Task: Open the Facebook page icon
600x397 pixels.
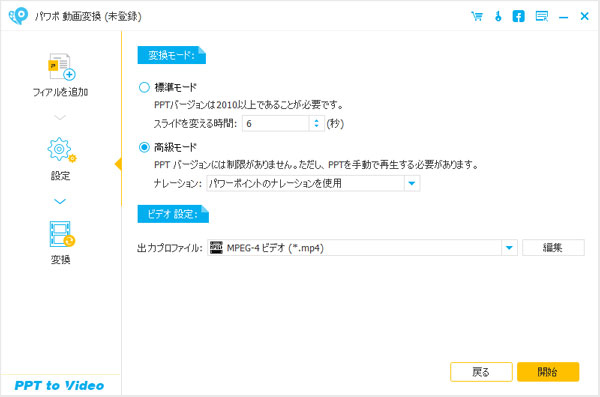Action: [518, 16]
